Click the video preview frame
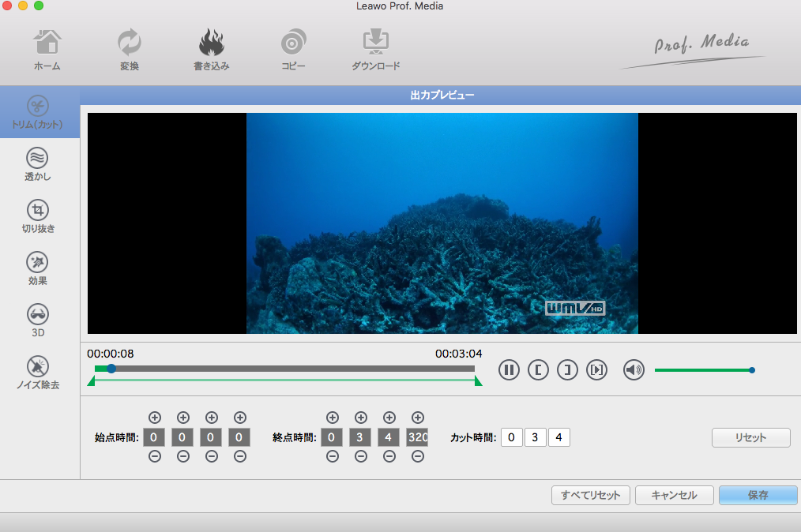Image resolution: width=801 pixels, height=532 pixels. coord(442,223)
